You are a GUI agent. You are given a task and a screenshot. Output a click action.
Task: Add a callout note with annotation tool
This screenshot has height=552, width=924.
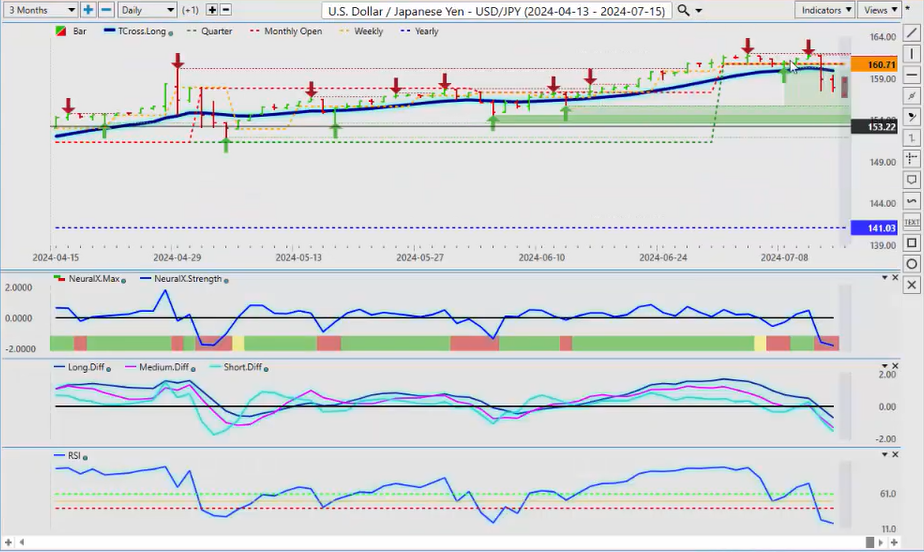[x=912, y=180]
